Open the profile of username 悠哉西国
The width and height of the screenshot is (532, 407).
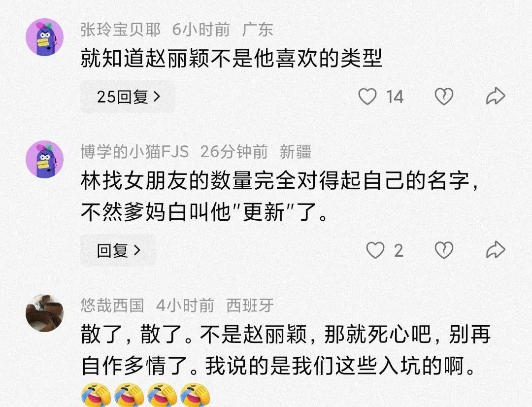112,305
